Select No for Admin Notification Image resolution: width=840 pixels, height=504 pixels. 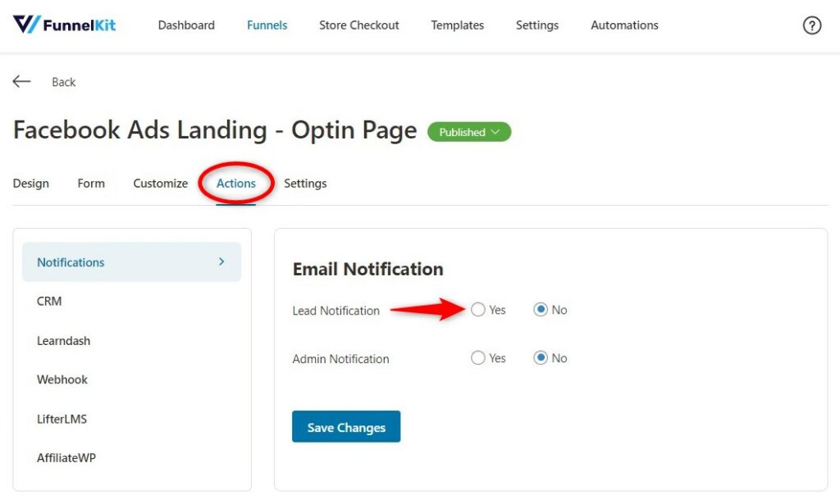click(x=541, y=358)
